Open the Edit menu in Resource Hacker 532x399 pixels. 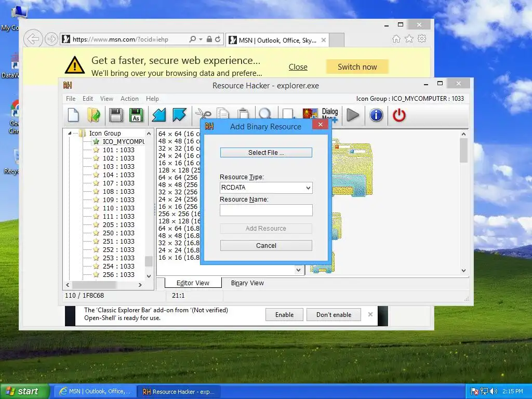tap(87, 98)
